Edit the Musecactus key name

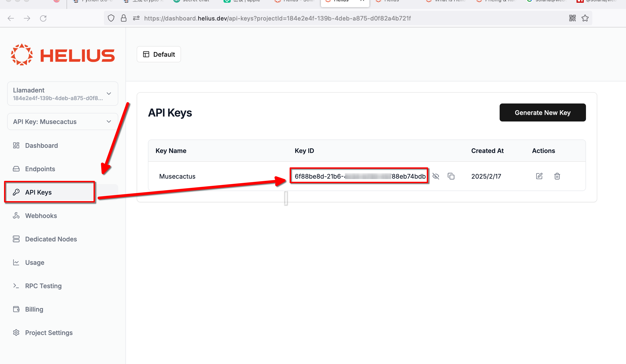point(539,176)
